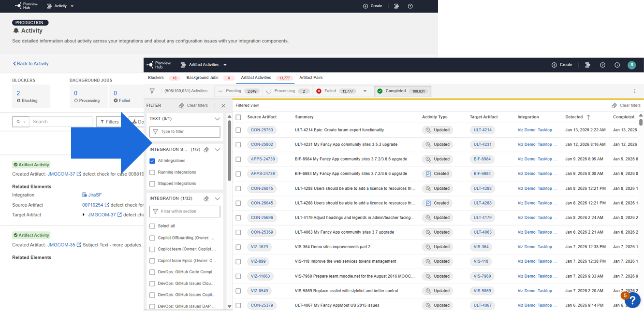644x311 pixels.
Task: Click the Back to Activity link
Action: coord(31,64)
